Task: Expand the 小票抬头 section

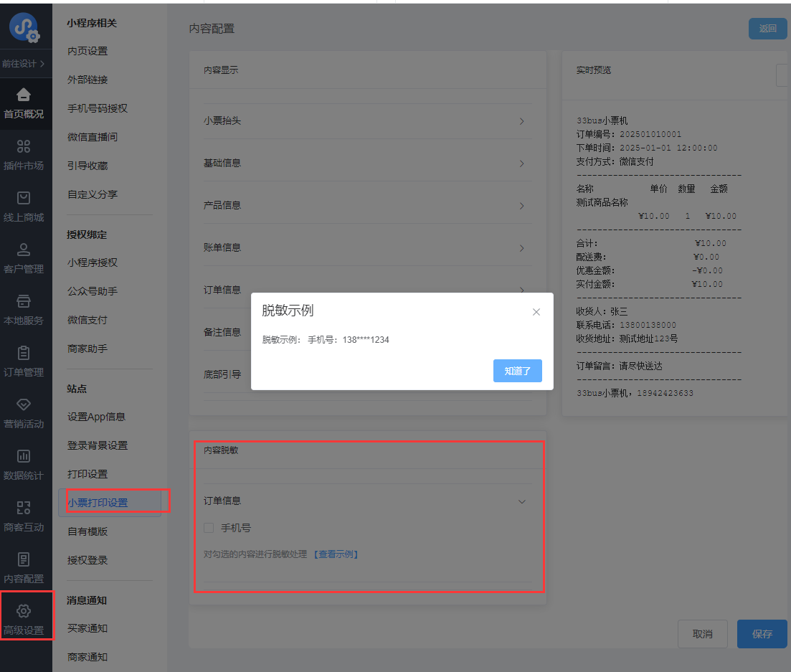Action: 521,121
